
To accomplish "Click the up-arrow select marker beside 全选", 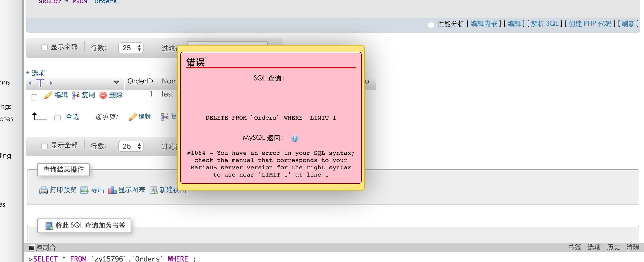I will (x=39, y=117).
